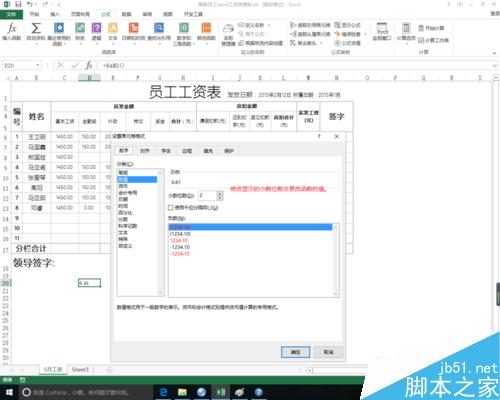Increase decimal places with the spinner up arrow
Screen dimensions: 500x400
[220, 193]
